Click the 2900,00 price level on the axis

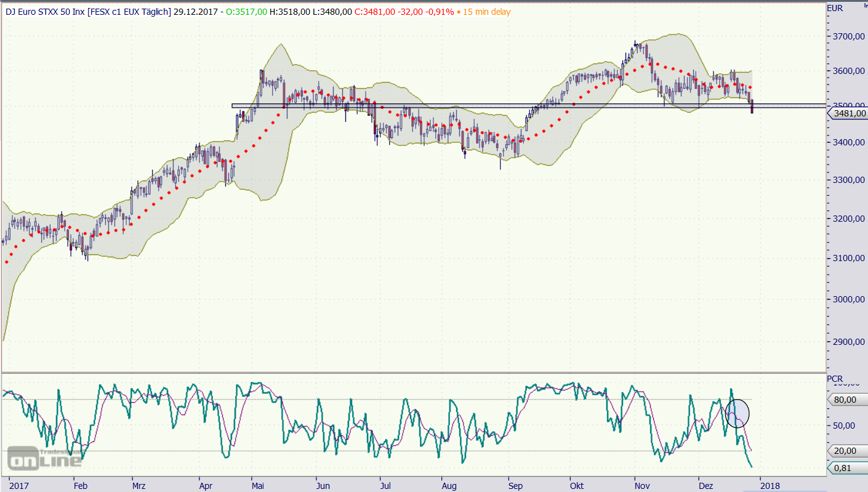848,342
